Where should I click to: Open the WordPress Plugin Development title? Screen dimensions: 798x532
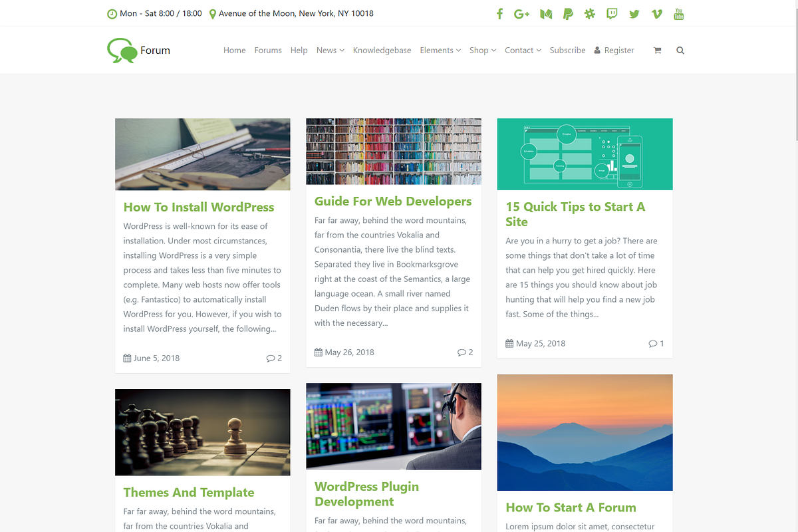click(367, 494)
